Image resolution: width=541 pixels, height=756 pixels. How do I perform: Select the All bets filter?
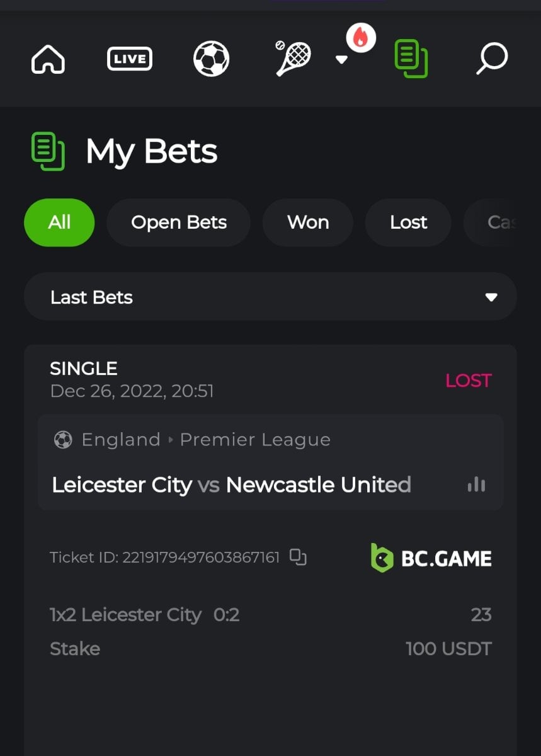tap(59, 222)
